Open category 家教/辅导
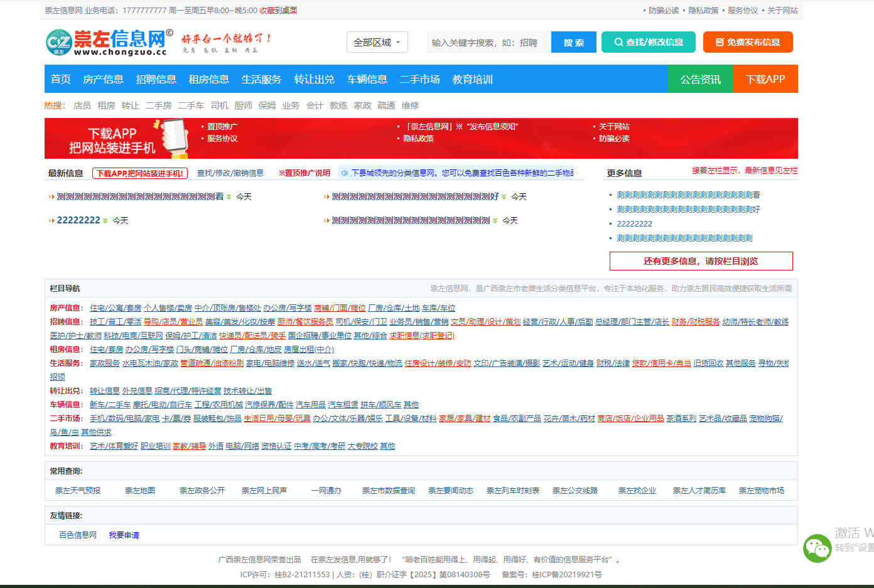Screen dimensions: 874x588 click(x=189, y=446)
